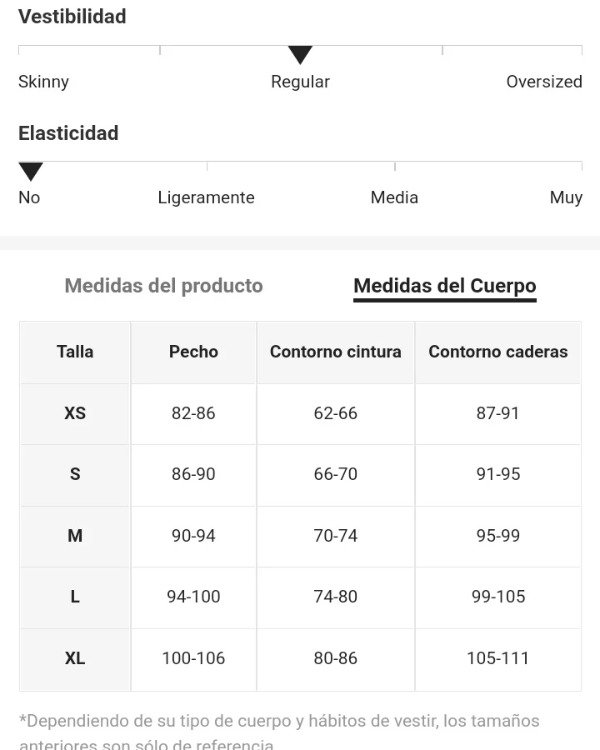
Task: Click the Contorno cintura column header
Action: [335, 351]
